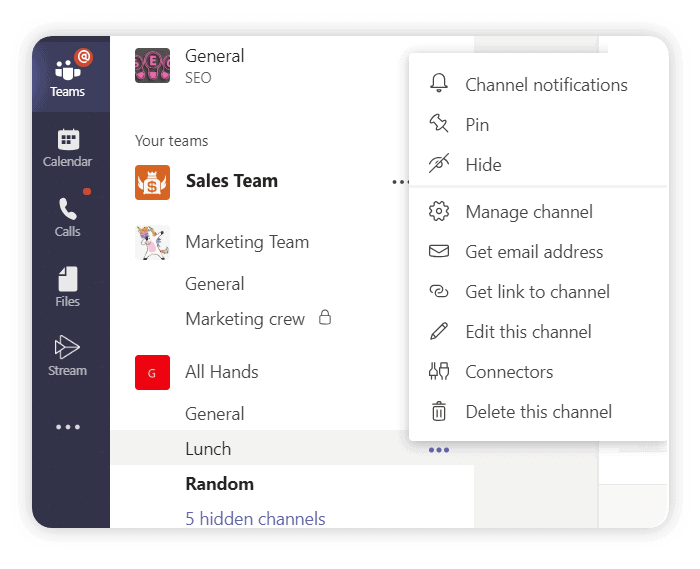Viewport: 700px width, 569px height.
Task: Select the All Hands team name
Action: point(222,372)
